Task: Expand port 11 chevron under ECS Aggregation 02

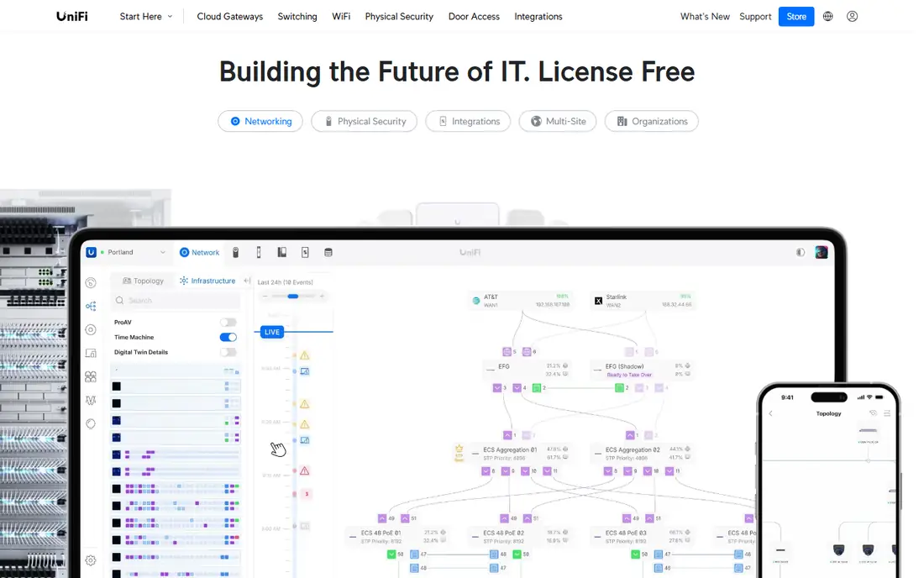Action: click(x=669, y=470)
